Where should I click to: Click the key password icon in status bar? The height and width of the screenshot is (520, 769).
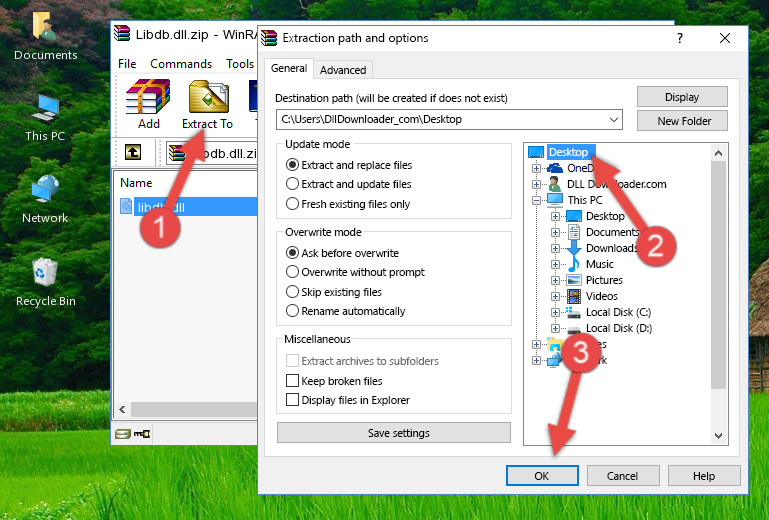(x=142, y=434)
